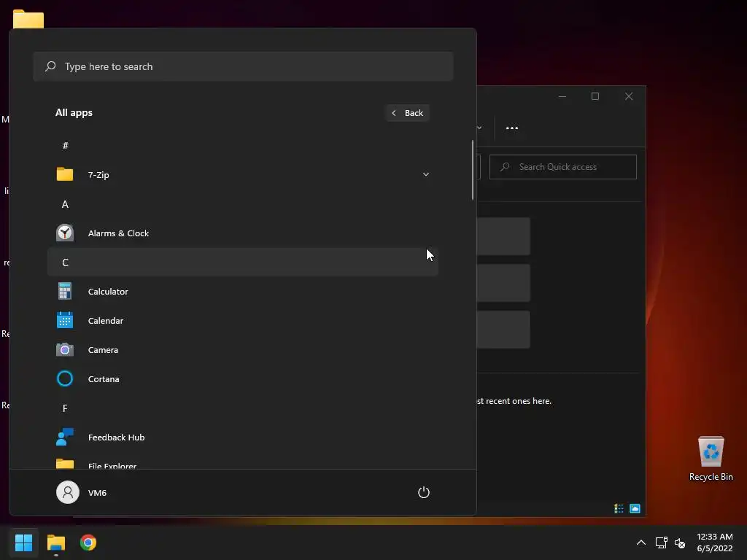Screen dimensions: 747x560
Task: Expand the 7-Zip folder chevron
Action: point(426,174)
